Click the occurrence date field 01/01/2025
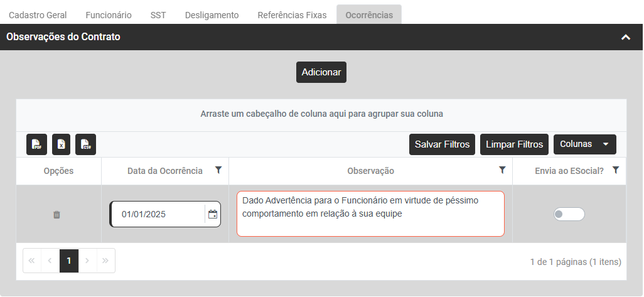The height and width of the screenshot is (297, 644). (157, 214)
